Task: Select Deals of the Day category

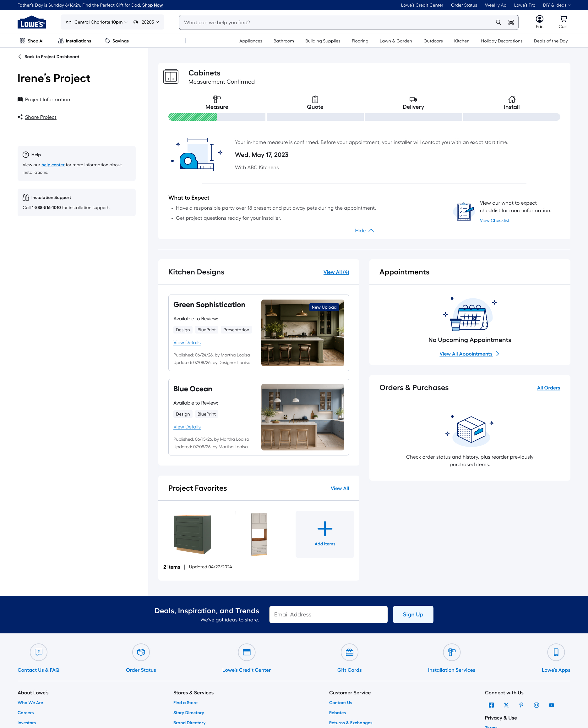Action: point(551,41)
